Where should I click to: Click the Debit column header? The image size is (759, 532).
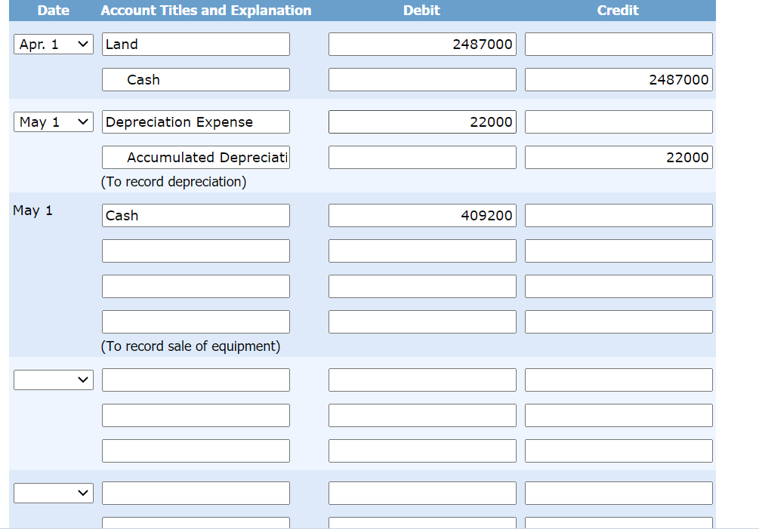click(421, 10)
